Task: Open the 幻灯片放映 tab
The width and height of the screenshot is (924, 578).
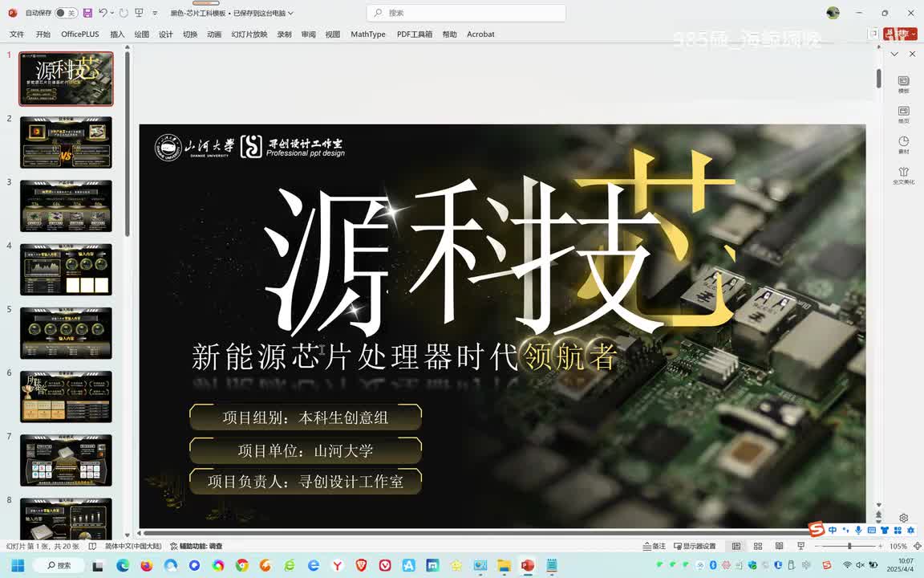Action: [249, 35]
